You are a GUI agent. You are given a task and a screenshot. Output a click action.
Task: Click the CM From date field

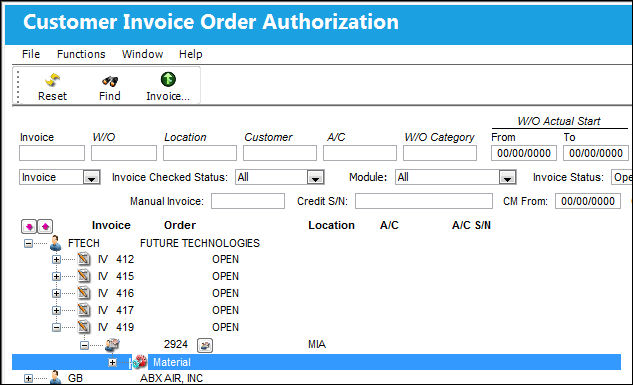coord(588,201)
